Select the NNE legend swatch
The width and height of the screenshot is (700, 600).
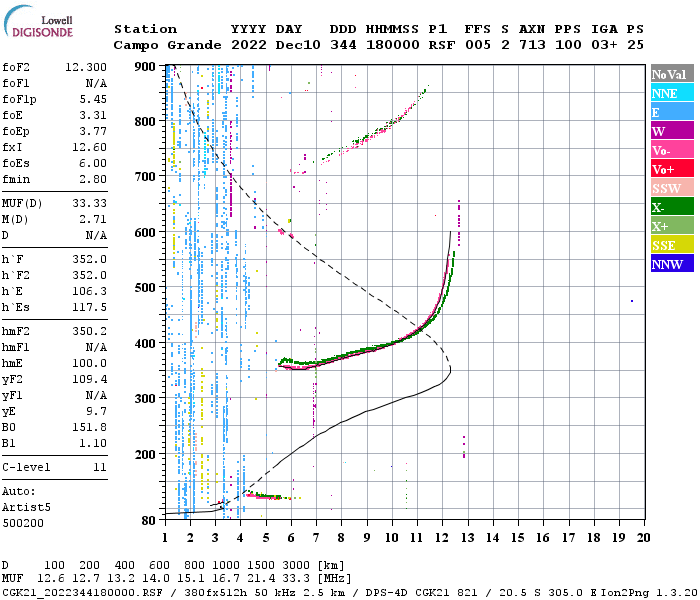click(672, 93)
